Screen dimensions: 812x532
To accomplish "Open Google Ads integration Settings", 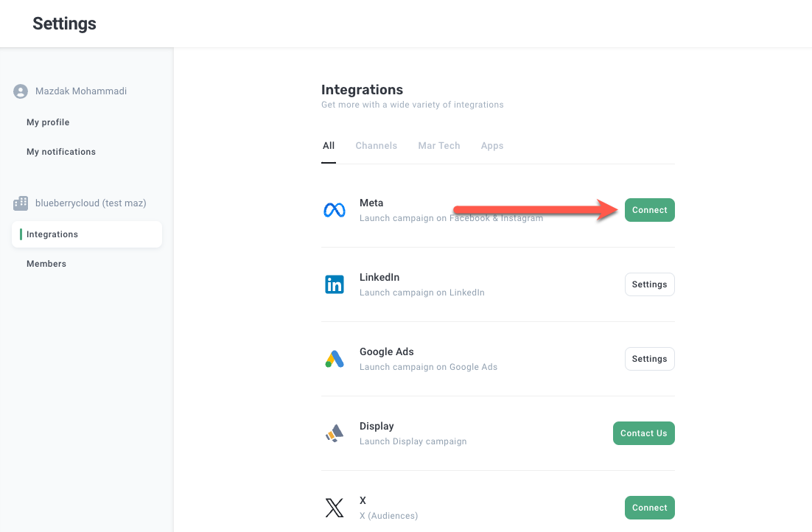I will [649, 359].
